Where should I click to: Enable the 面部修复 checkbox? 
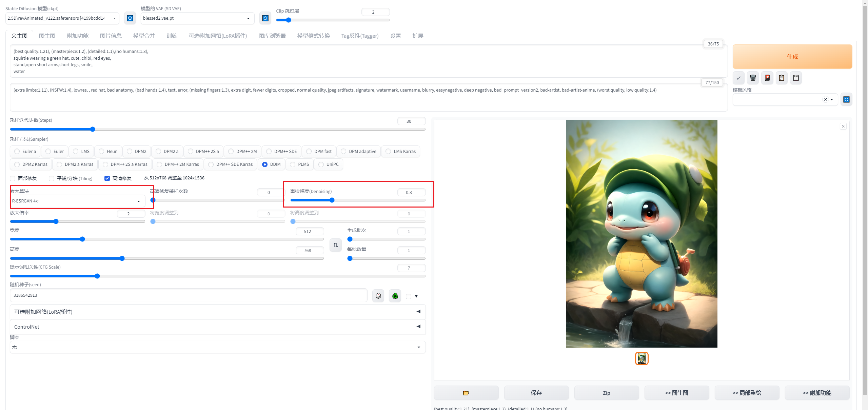13,178
